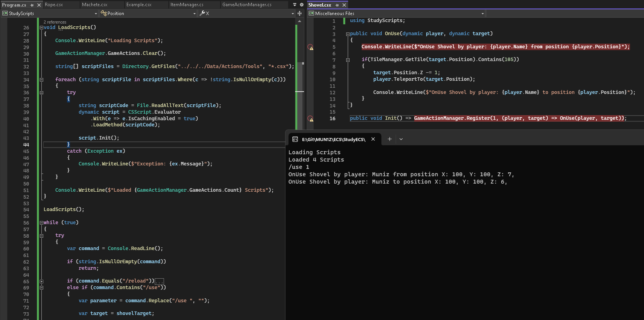The height and width of the screenshot is (320, 644).
Task: Select the E:\Git\MUN1Z\ECS\StudyECS\ terminal tab
Action: pyautogui.click(x=334, y=139)
